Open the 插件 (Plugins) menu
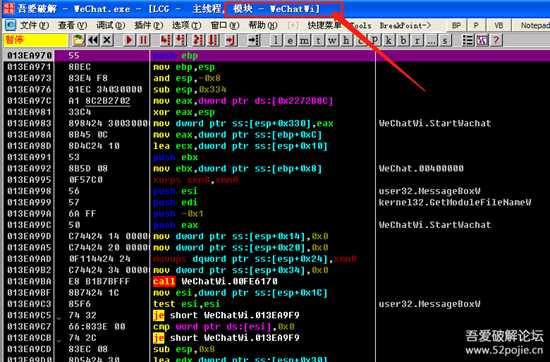The height and width of the screenshot is (362, 550). coord(148,26)
